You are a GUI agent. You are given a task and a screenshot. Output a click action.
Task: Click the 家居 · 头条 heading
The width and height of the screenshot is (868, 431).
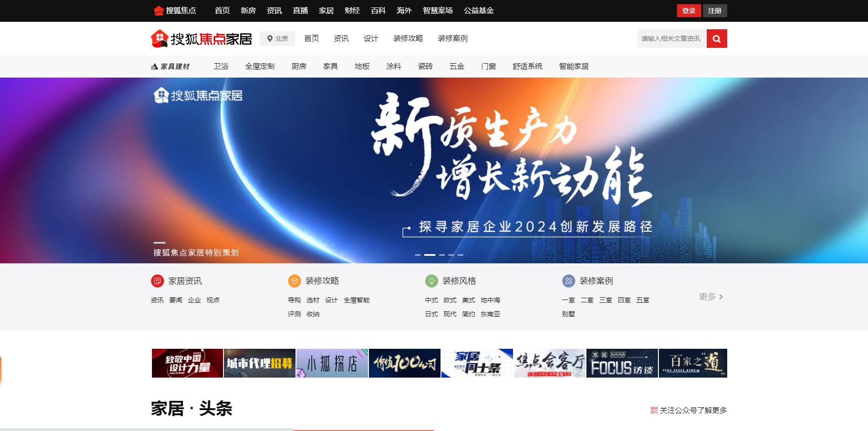[x=191, y=409]
